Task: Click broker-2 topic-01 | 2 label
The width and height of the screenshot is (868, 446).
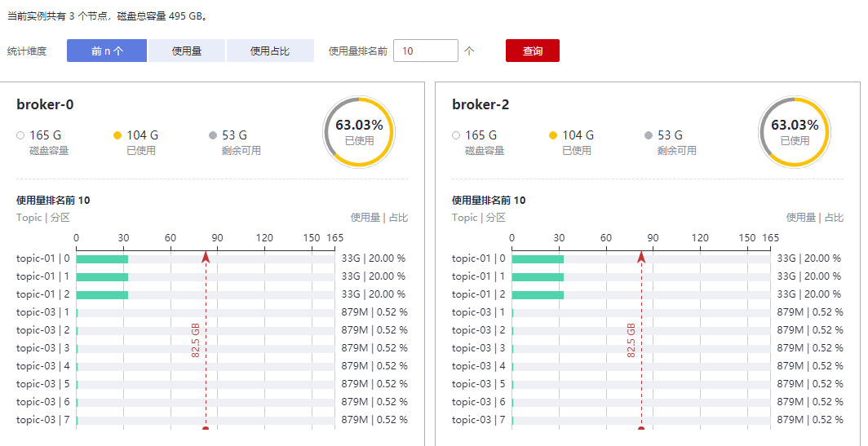Action: point(479,294)
